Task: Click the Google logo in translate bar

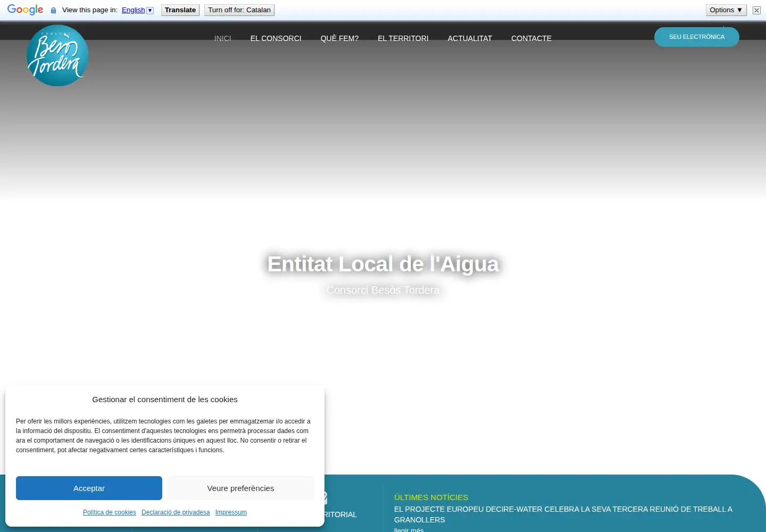Action: tap(25, 10)
